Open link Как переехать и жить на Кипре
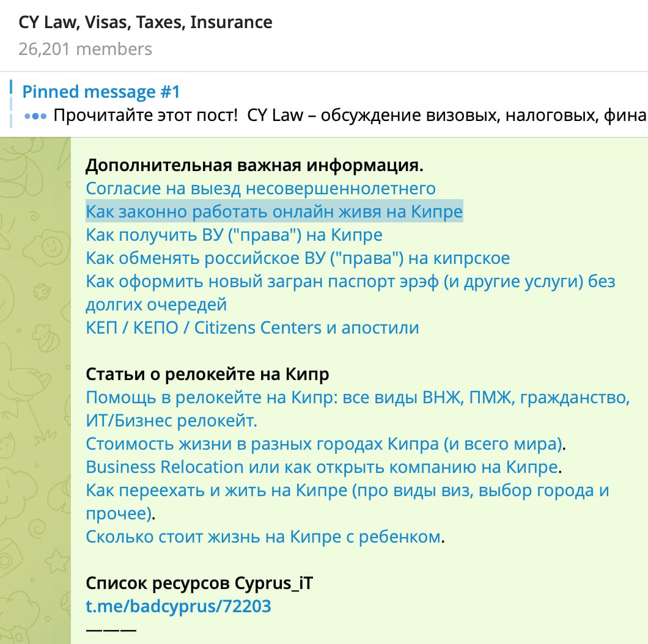648x644 pixels. [347, 502]
